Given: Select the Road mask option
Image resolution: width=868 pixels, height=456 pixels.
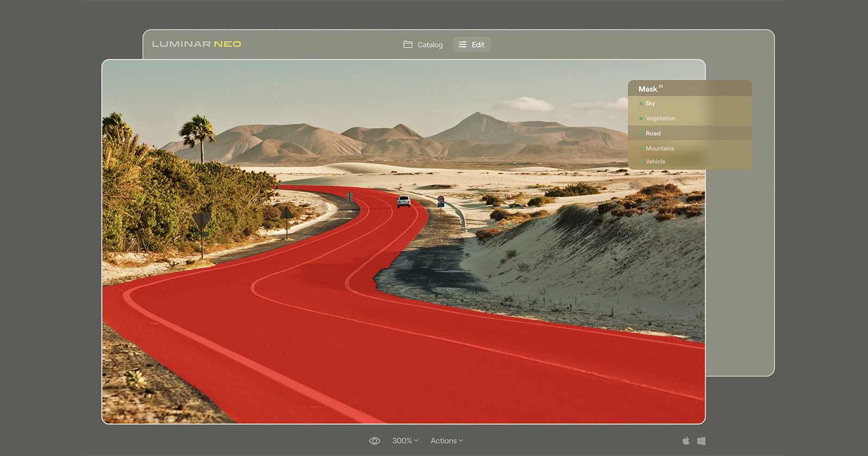Looking at the screenshot, I should coord(653,134).
